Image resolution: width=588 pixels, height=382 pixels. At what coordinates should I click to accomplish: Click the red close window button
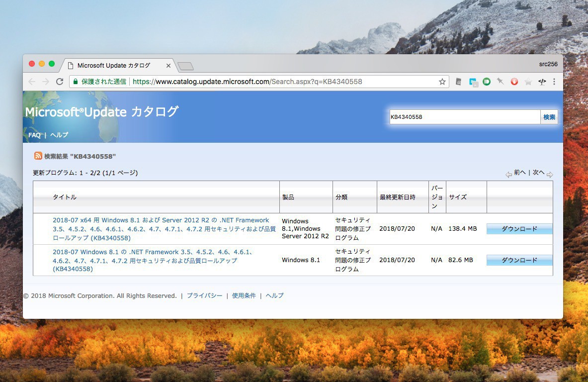click(32, 64)
